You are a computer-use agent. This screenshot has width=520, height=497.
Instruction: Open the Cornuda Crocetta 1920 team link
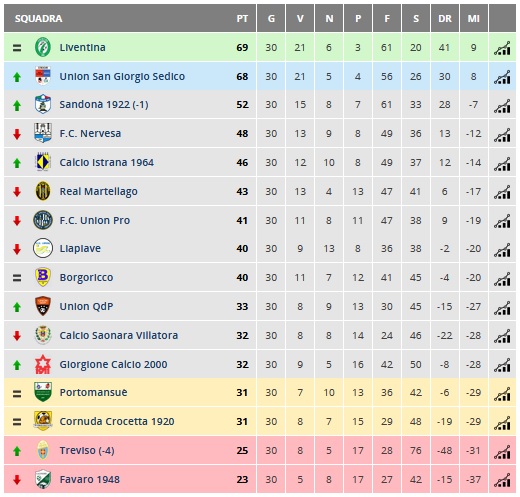pos(117,421)
